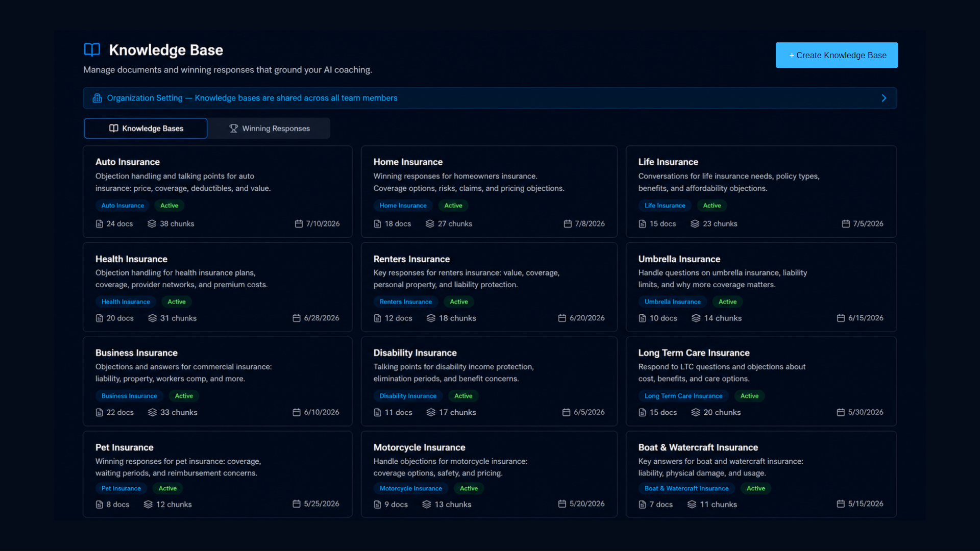The image size is (980, 551).
Task: Click the organization building icon in banner
Action: 97,98
